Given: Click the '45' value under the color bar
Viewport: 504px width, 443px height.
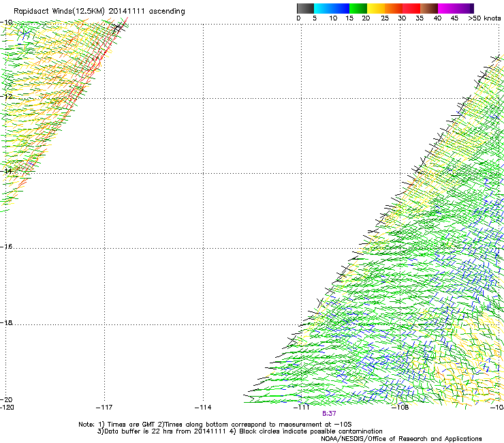Looking at the screenshot, I should tap(454, 18).
